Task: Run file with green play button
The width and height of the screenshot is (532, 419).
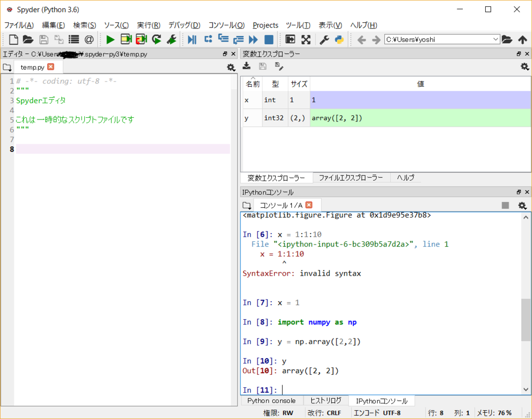Action: pos(110,39)
